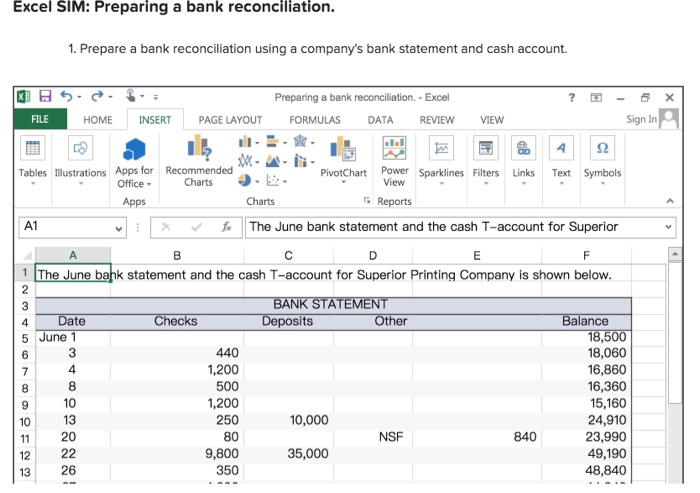Expand the formula bar chevron

click(x=668, y=227)
